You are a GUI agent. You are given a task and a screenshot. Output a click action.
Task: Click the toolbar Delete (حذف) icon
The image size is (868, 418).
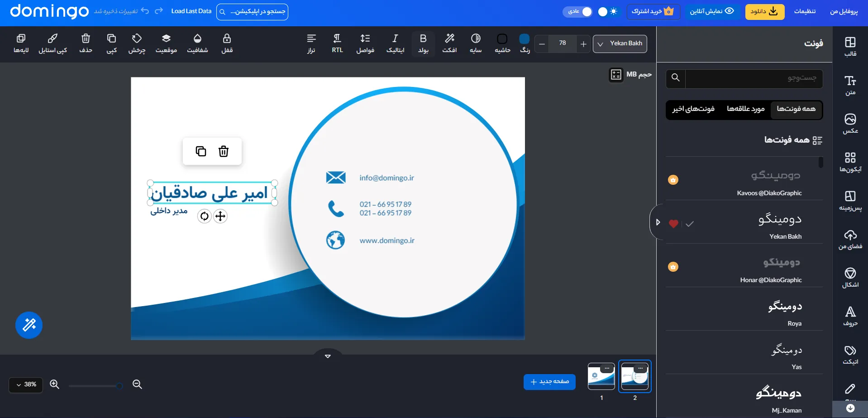tap(86, 43)
